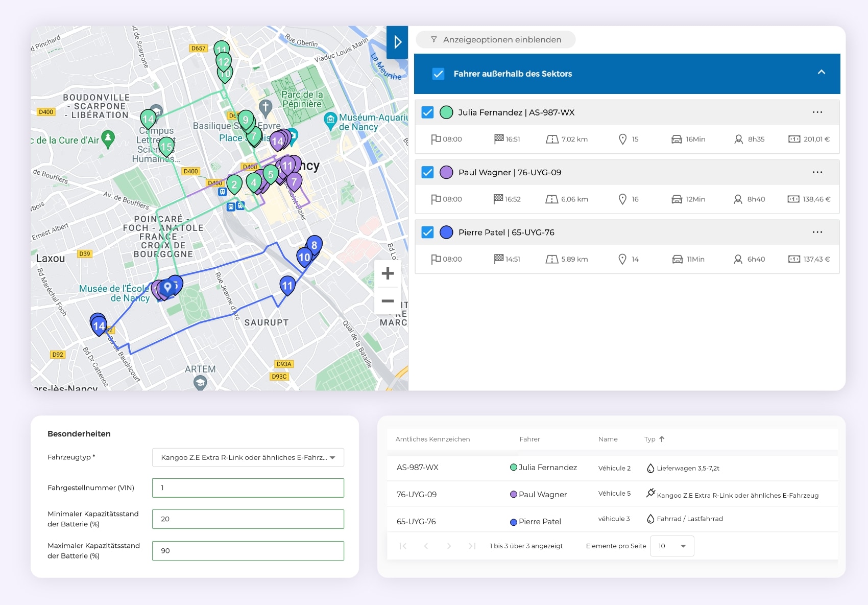Click Anzeigeoptionen einblenden button
Screen dimensions: 868x605
(x=496, y=40)
